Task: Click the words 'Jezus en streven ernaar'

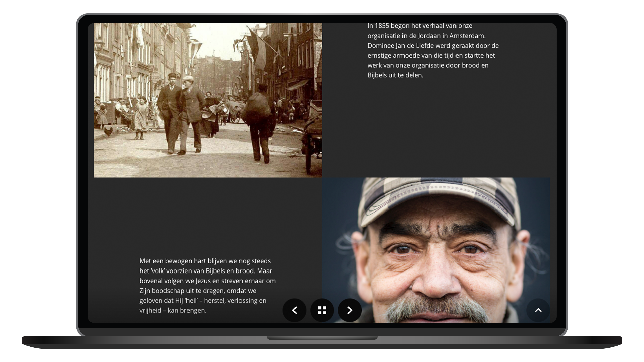Action: [x=230, y=281]
